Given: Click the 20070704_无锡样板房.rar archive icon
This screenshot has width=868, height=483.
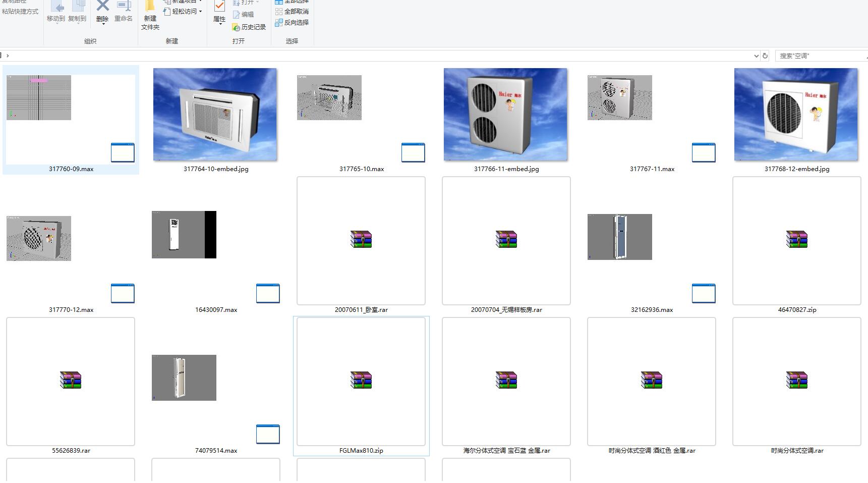Looking at the screenshot, I should click(x=506, y=239).
